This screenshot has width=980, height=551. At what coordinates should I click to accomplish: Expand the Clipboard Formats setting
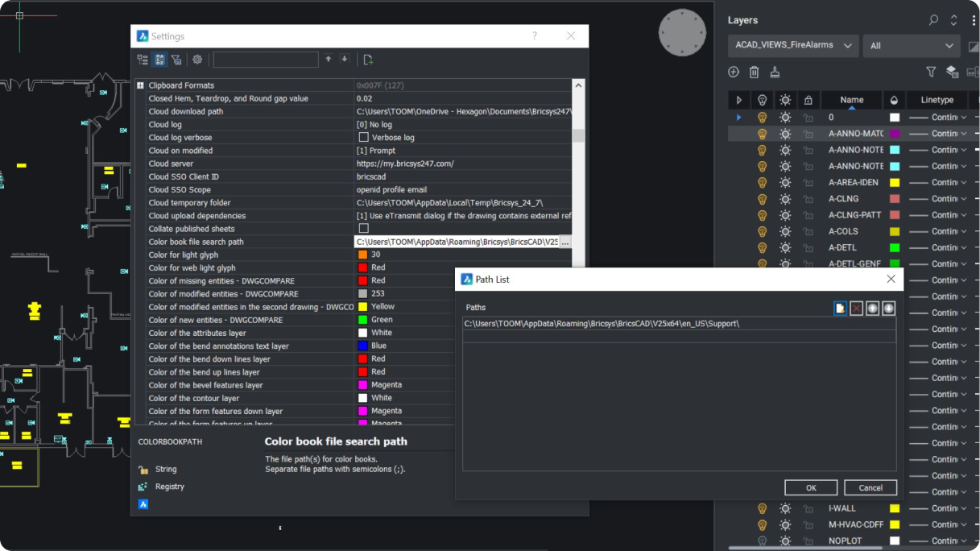140,85
